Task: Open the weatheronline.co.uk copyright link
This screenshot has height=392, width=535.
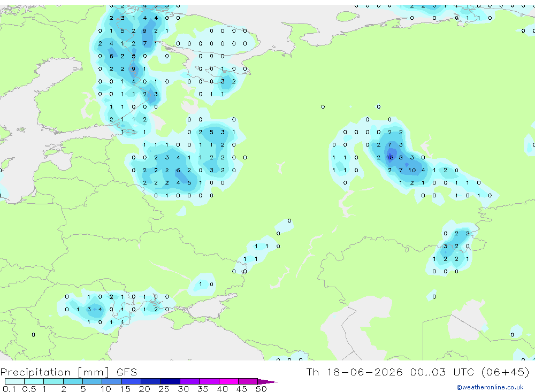Action: (x=490, y=387)
